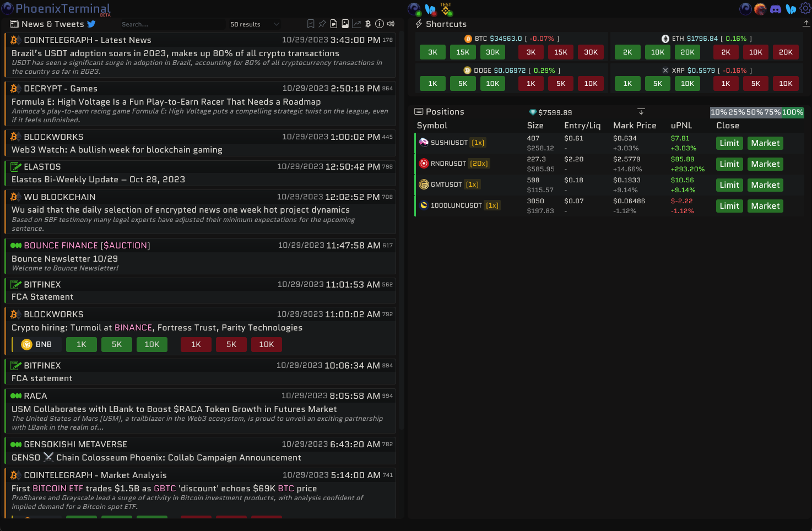The image size is (812, 531).
Task: Close 1000LUNCUSDT position with Market
Action: 766,206
